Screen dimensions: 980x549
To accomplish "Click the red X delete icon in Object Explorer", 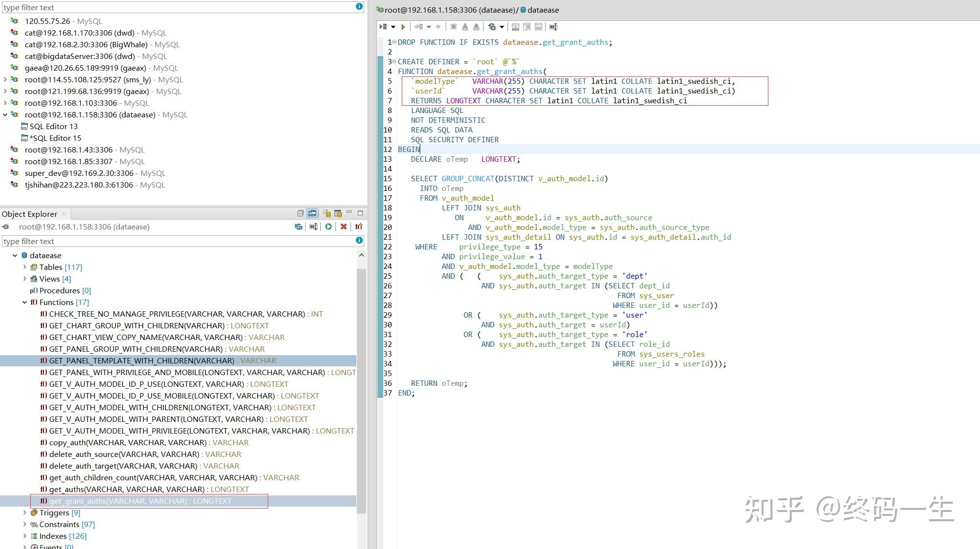I will pos(344,227).
